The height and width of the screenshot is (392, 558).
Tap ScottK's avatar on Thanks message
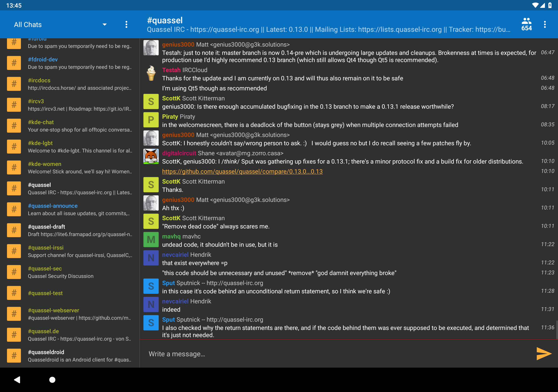click(151, 185)
